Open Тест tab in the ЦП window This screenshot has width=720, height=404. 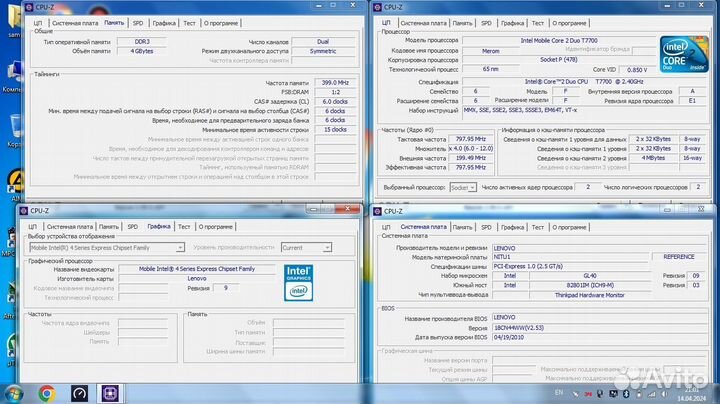(538, 23)
